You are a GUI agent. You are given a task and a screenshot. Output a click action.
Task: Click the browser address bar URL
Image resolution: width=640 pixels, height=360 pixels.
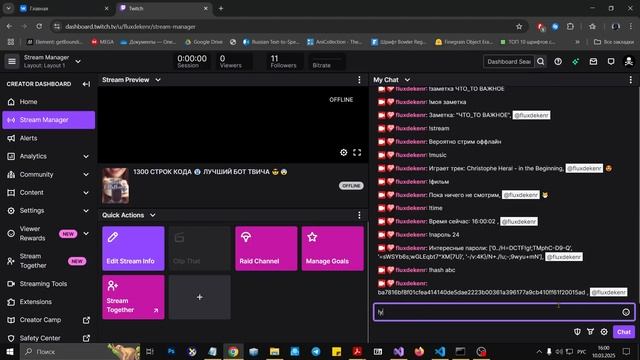point(131,27)
